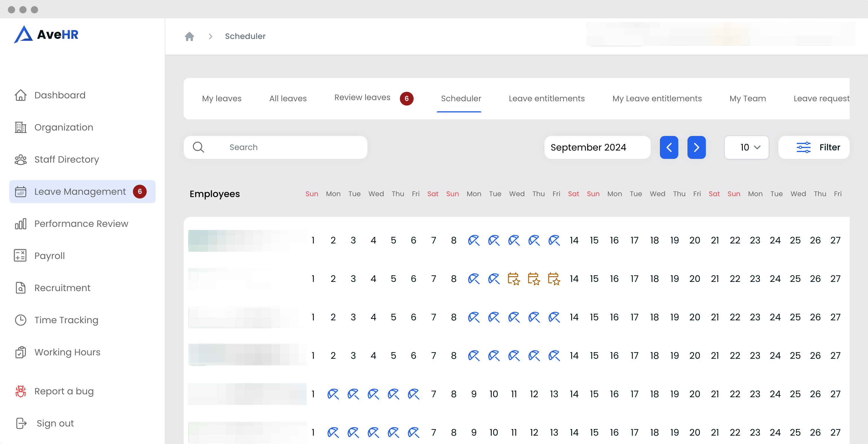Switch to the Leave entitlements tab

tap(546, 99)
